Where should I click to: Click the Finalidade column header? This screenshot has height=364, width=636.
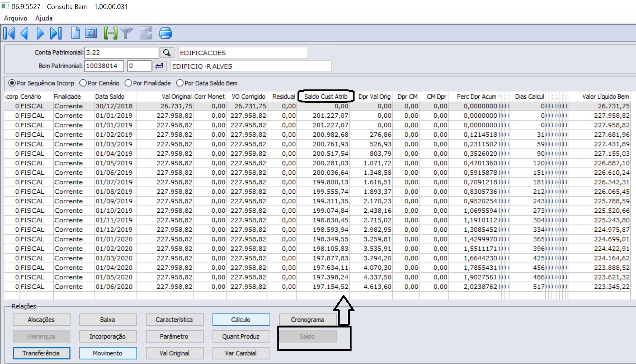pos(73,96)
